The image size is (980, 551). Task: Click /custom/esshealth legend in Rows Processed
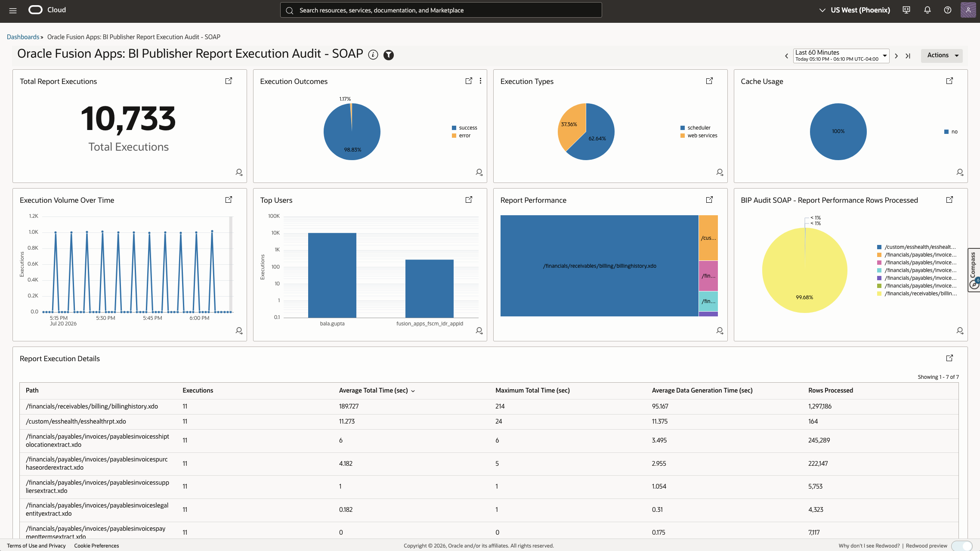click(x=916, y=247)
